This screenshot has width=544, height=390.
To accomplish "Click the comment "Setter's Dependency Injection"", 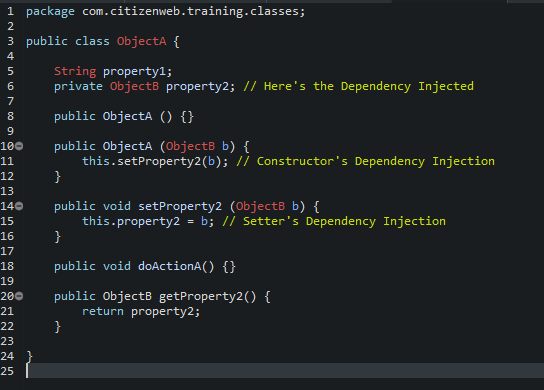I will [x=334, y=221].
